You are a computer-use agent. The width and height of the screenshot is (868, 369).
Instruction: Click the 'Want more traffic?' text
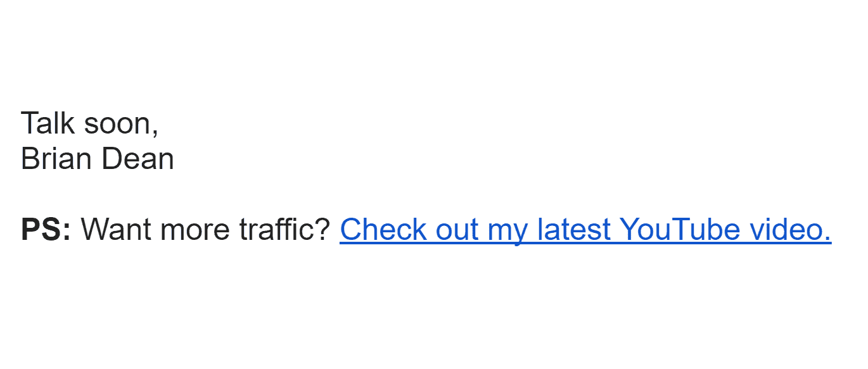[206, 229]
